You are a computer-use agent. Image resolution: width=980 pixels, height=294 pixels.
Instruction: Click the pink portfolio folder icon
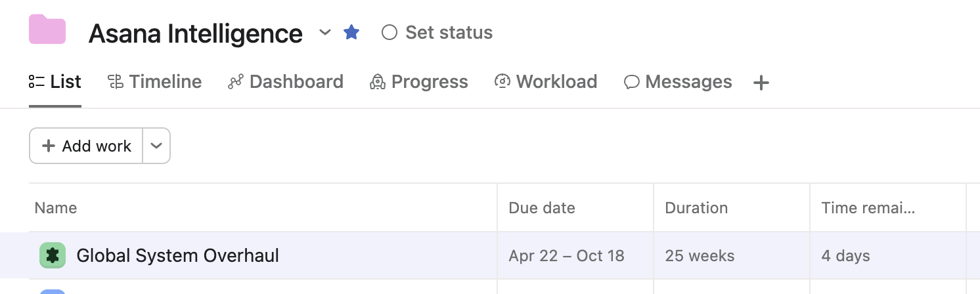[x=47, y=30]
